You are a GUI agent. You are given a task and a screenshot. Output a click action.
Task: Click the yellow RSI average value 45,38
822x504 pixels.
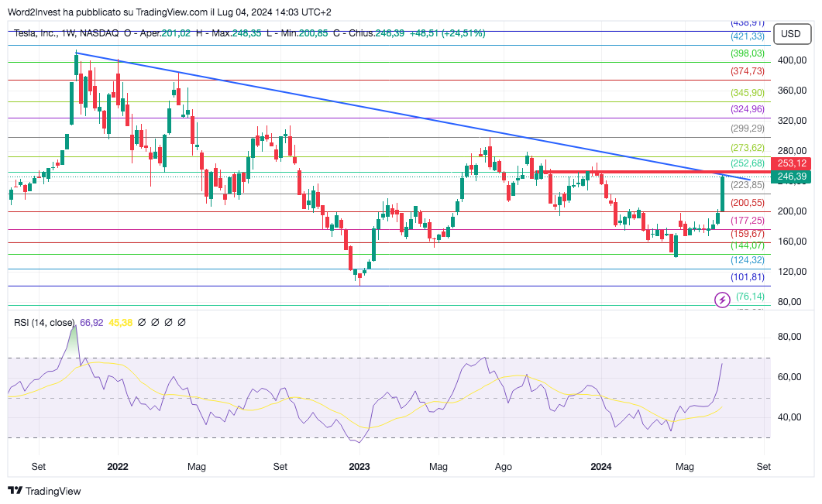click(x=120, y=323)
